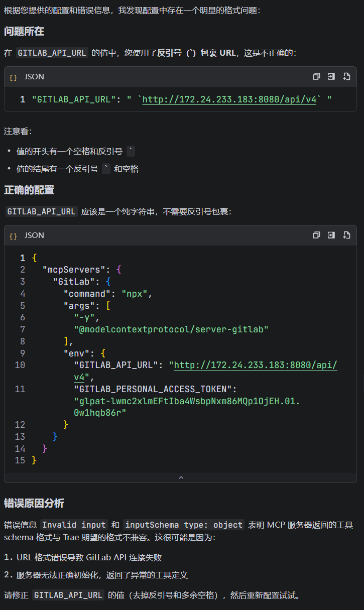This screenshot has width=364, height=610.
Task: Insert first code block at cursor
Action: coord(331,77)
